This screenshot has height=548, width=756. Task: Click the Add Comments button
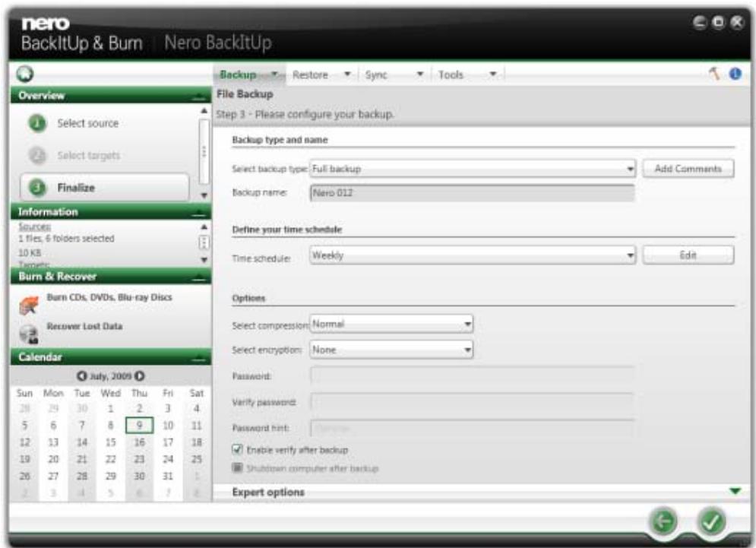(688, 169)
